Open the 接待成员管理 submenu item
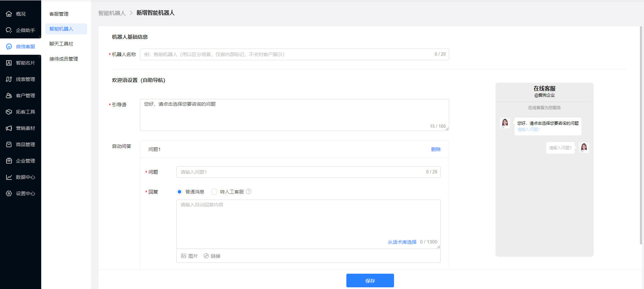This screenshot has height=289, width=644. tap(64, 59)
